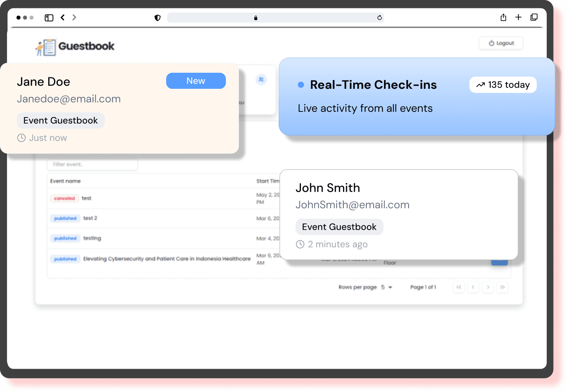Image resolution: width=567 pixels, height=392 pixels.
Task: Click the trending-up arrow in the 135 today badge
Action: pos(480,85)
